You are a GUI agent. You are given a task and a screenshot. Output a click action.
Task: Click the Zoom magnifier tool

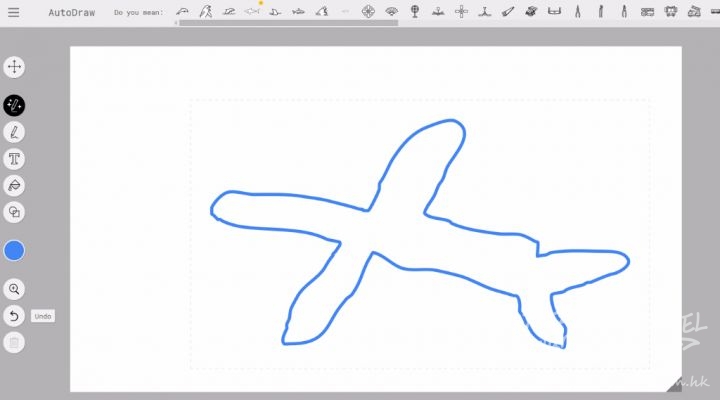(x=14, y=289)
